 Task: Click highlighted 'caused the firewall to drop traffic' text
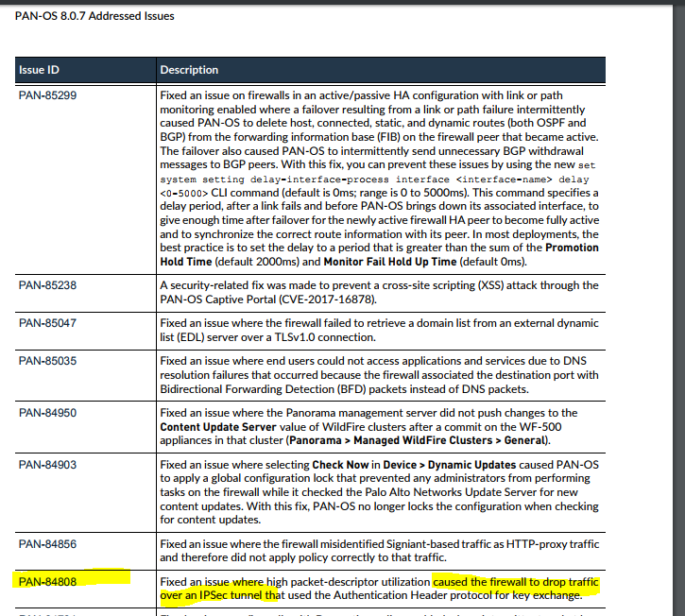tap(516, 582)
